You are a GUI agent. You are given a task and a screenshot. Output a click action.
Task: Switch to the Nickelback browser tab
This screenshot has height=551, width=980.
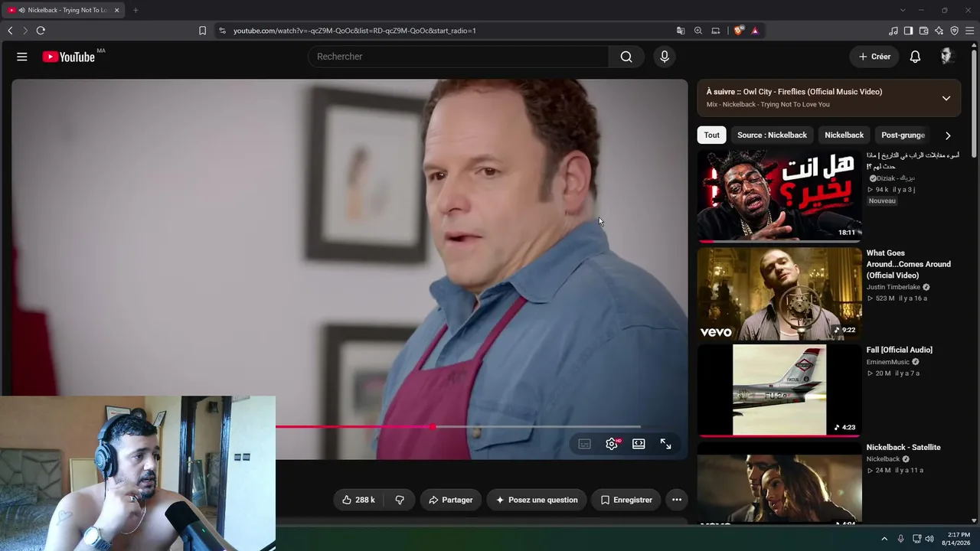64,10
